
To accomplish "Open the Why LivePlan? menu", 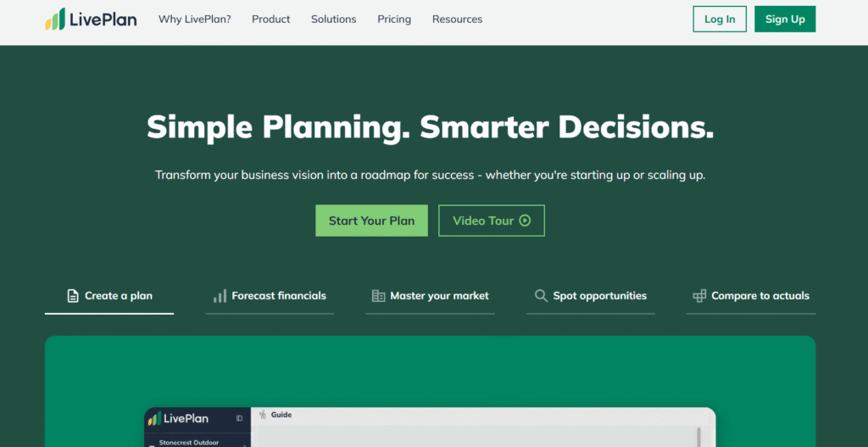I will tap(194, 20).
